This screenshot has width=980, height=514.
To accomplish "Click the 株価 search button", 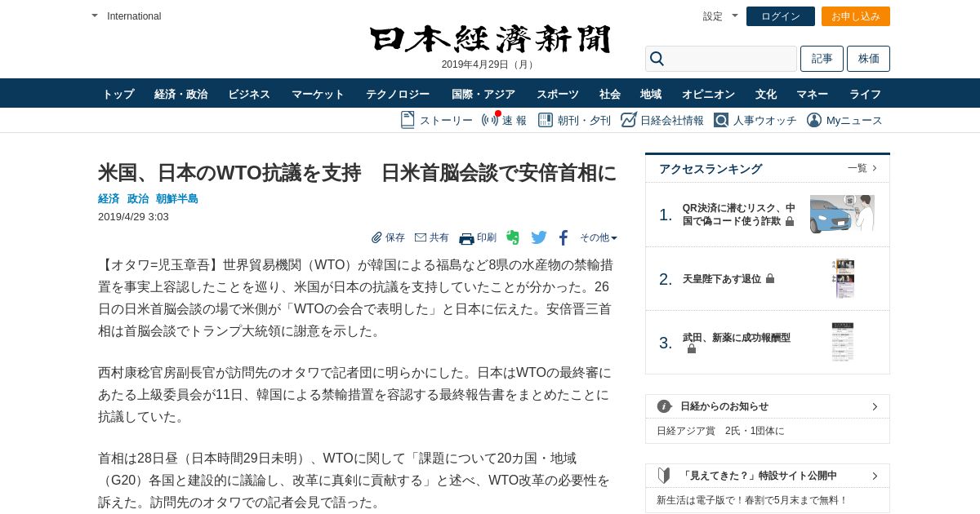I will [869, 59].
